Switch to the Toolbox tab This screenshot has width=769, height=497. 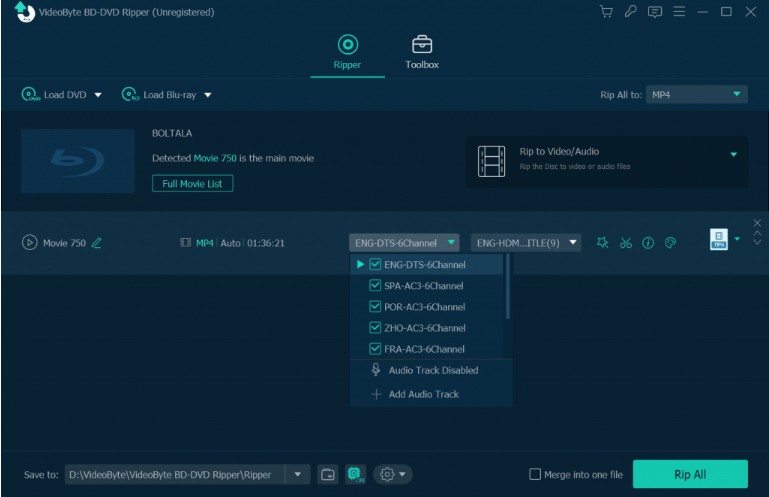tap(422, 52)
